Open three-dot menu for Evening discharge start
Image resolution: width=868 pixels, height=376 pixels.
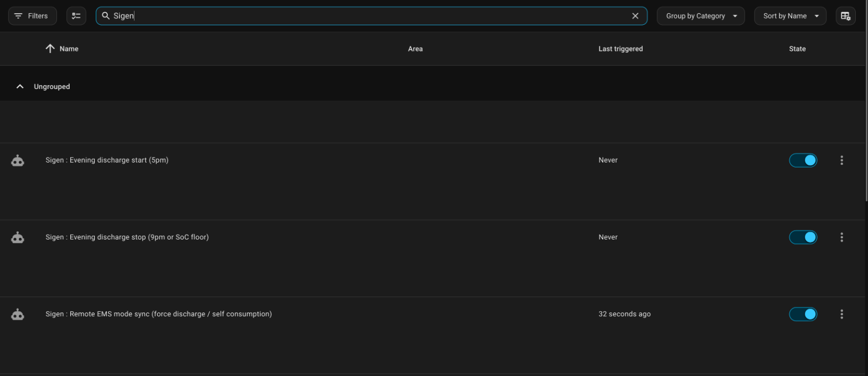(841, 160)
